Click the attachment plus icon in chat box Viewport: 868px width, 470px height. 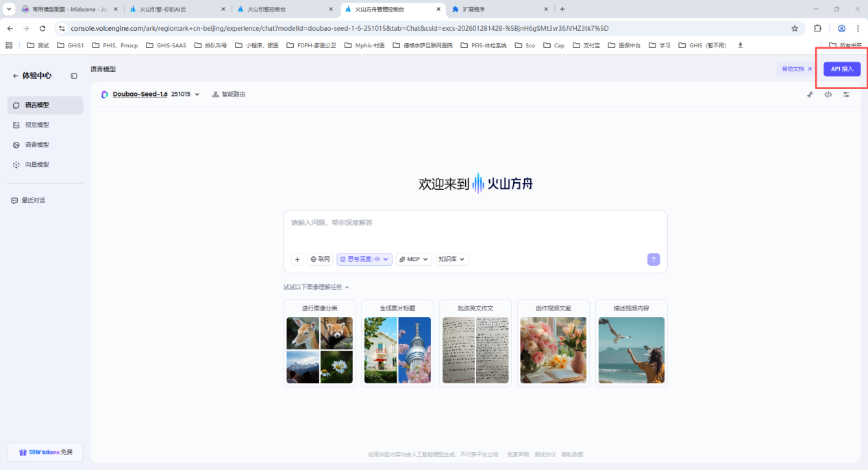pos(297,259)
